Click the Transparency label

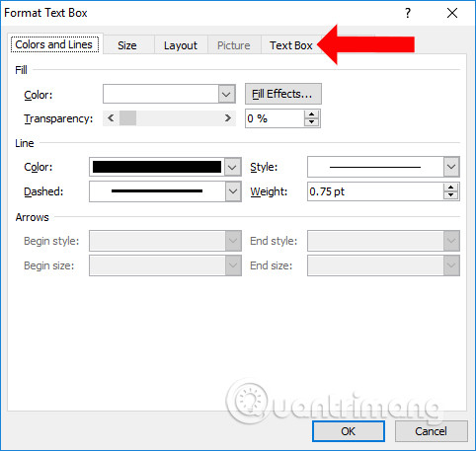coord(58,118)
